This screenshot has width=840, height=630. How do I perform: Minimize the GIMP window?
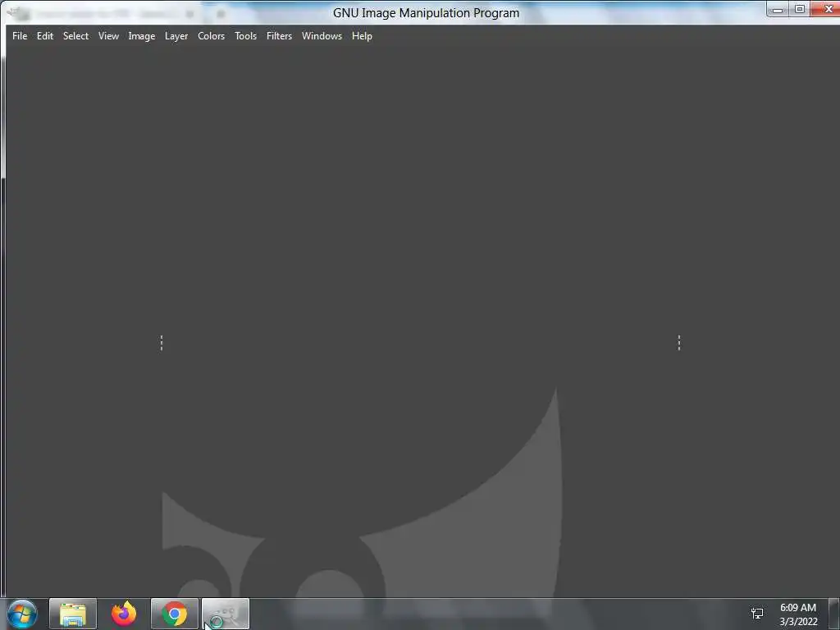[778, 9]
